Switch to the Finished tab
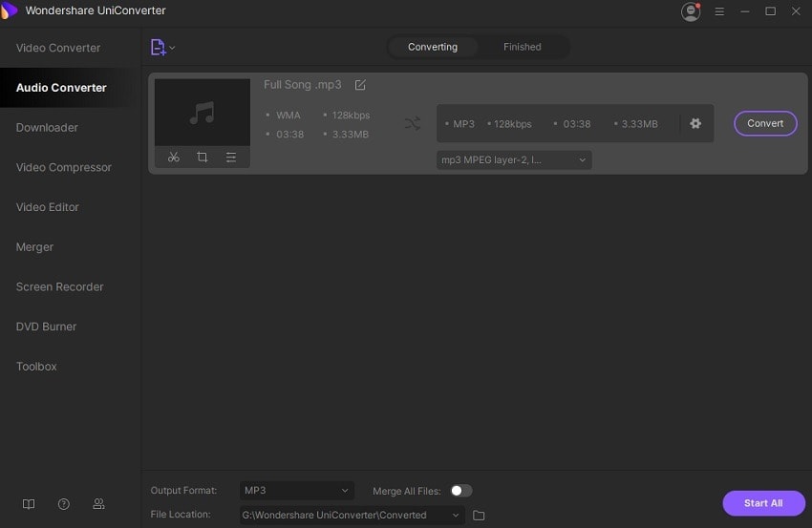 click(x=522, y=47)
